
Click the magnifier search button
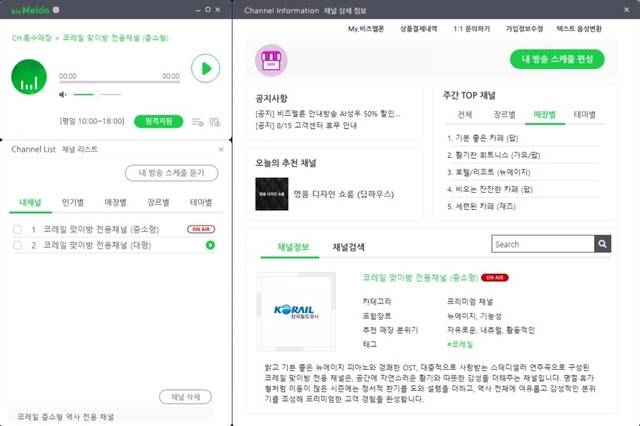click(602, 244)
